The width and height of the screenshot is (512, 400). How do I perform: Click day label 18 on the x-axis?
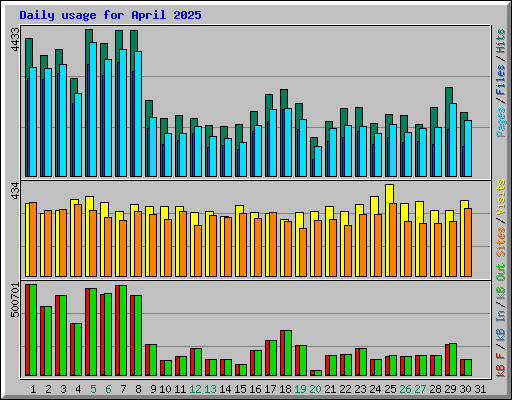pyautogui.click(x=285, y=389)
